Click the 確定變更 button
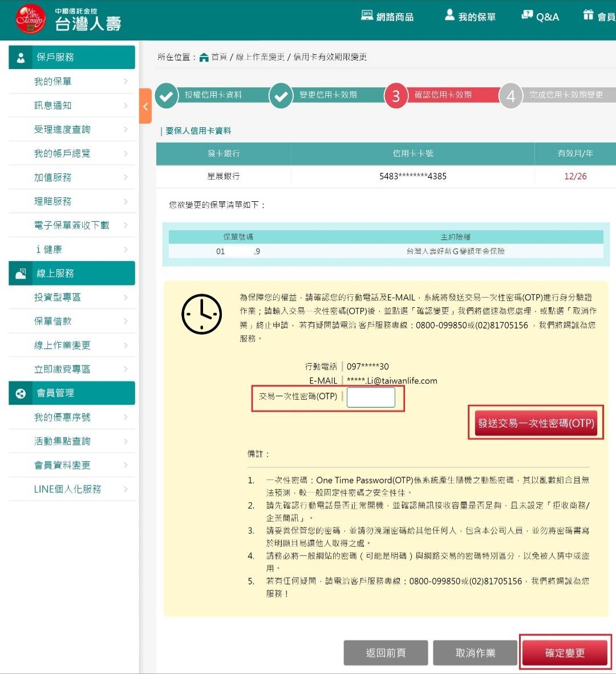 (565, 653)
